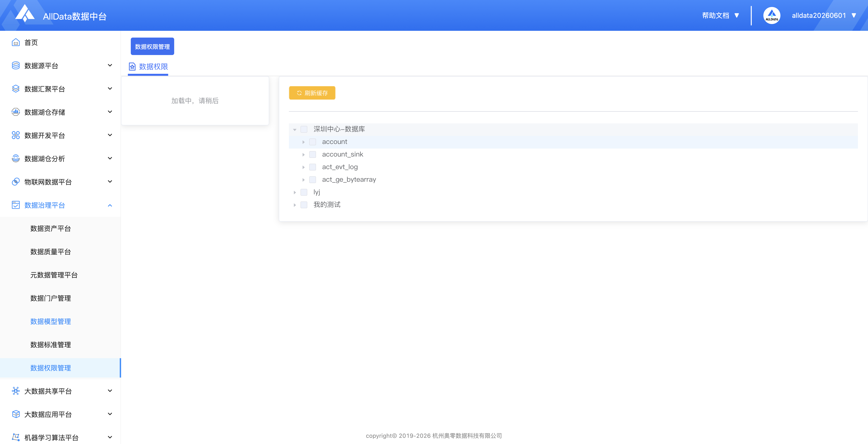Click the network icon for 大数据共享平台

[x=15, y=391]
